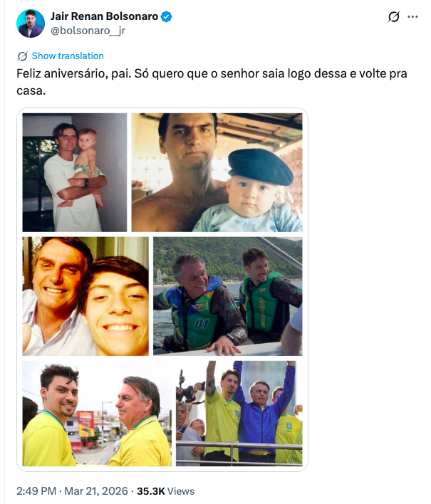Open the round profile avatar picture

pos(31,23)
